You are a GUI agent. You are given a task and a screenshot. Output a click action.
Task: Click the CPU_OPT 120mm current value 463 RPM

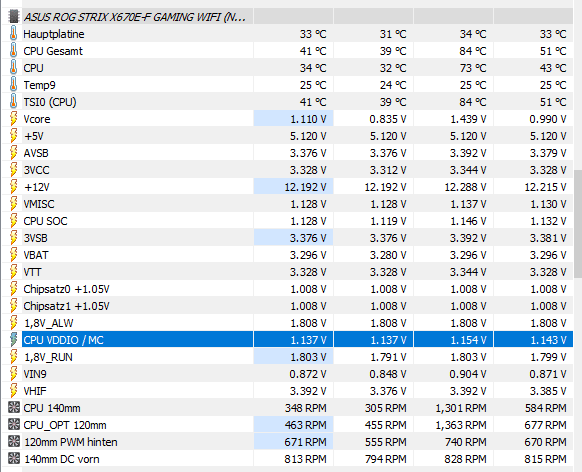coord(305,425)
